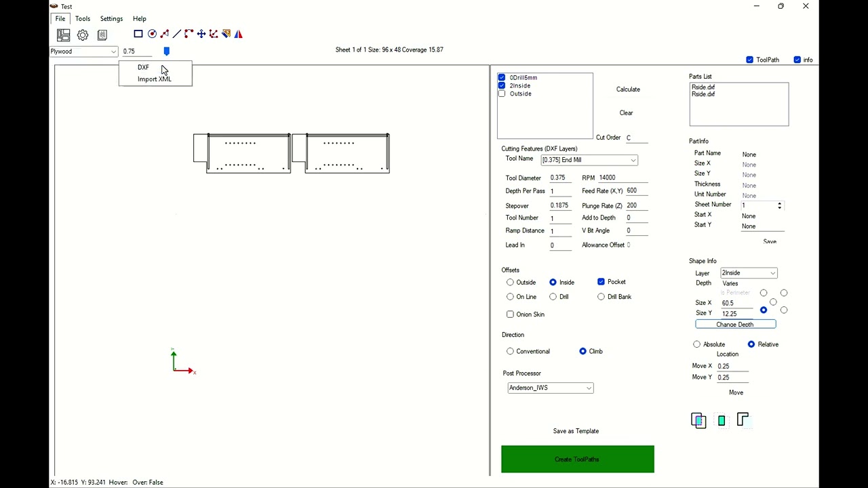
Task: Choose Climb cutting direction
Action: coord(583,351)
